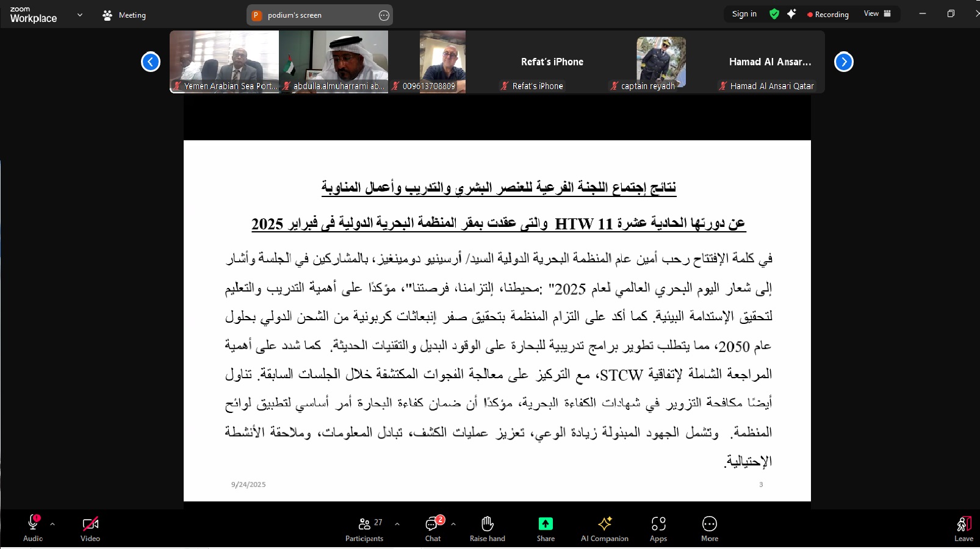This screenshot has height=549, width=980.
Task: Open Meeting tab in top bar
Action: [x=124, y=15]
